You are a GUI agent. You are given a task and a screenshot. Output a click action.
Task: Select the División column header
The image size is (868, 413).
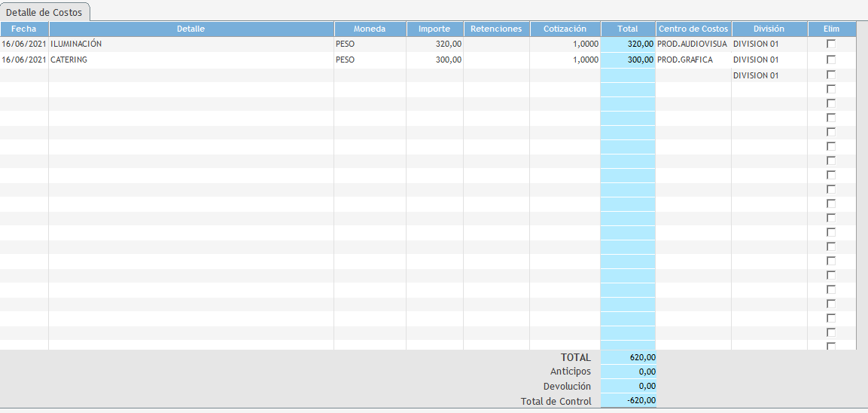769,29
